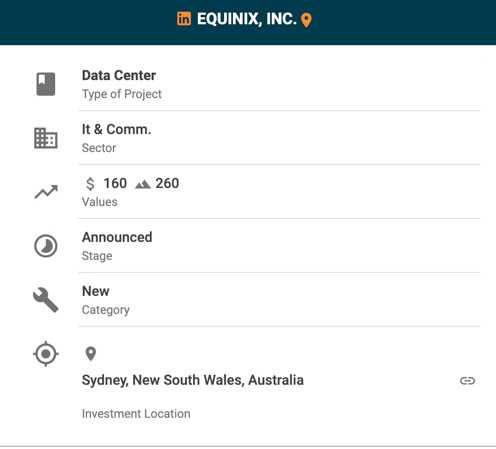Select the EQUINIX, INC. header title

(247, 19)
